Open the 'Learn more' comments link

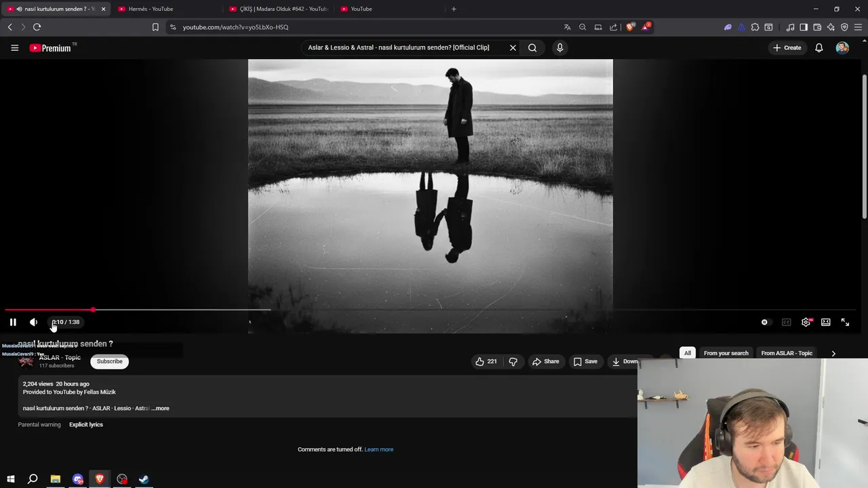coord(378,449)
